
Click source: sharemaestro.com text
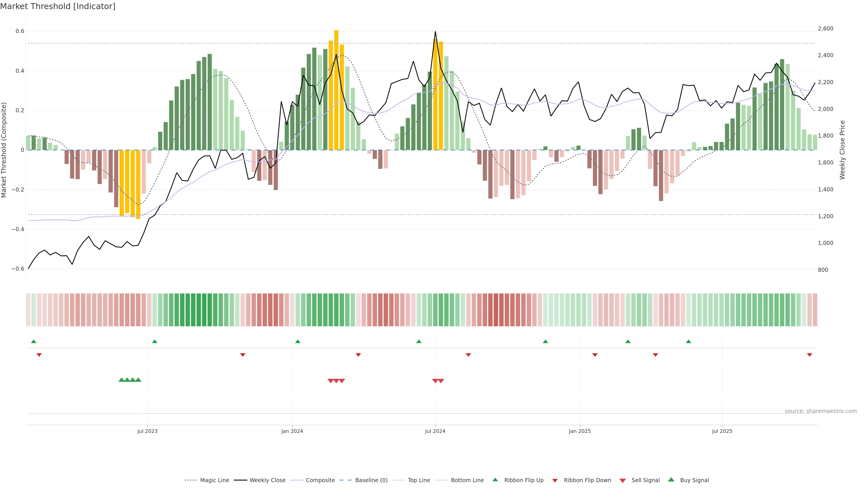tap(821, 411)
